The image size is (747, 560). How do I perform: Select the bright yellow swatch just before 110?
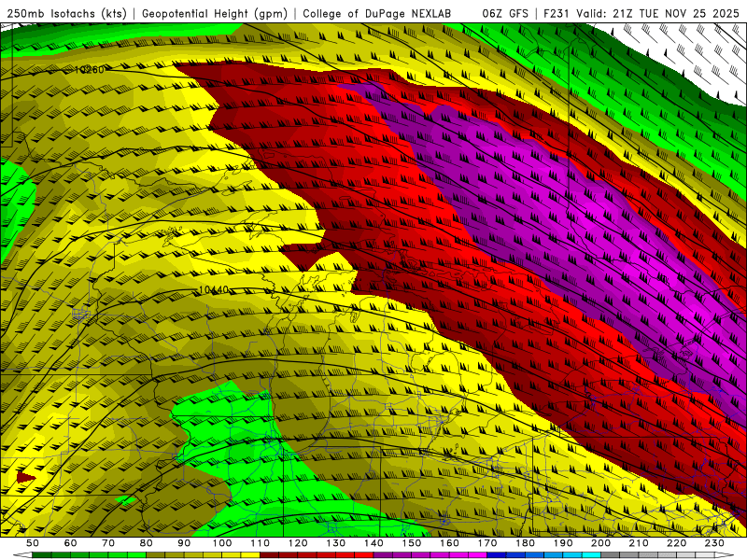pyautogui.click(x=250, y=555)
